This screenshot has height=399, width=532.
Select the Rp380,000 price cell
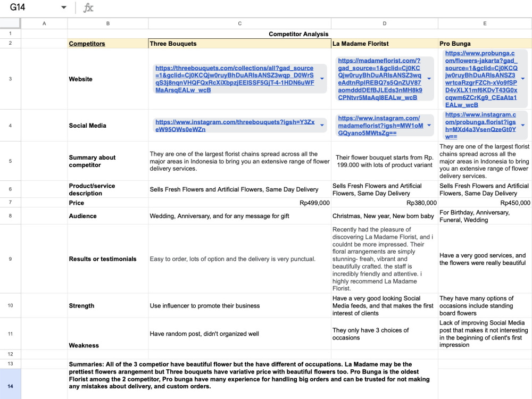385,203
